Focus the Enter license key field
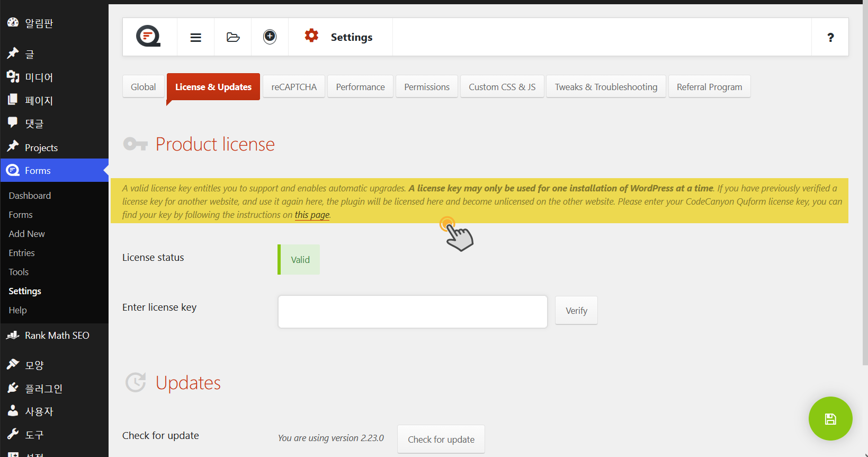 (413, 312)
